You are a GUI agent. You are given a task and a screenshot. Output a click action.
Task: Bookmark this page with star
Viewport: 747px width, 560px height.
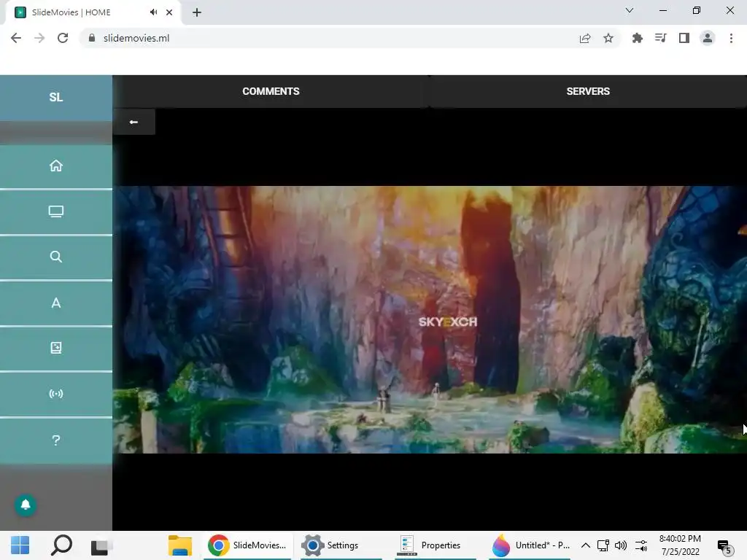pos(608,38)
